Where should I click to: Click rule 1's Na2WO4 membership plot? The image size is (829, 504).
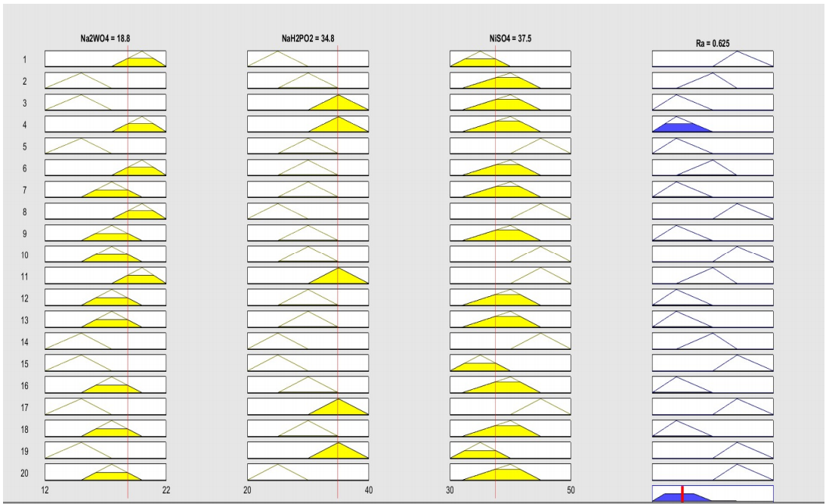point(105,59)
